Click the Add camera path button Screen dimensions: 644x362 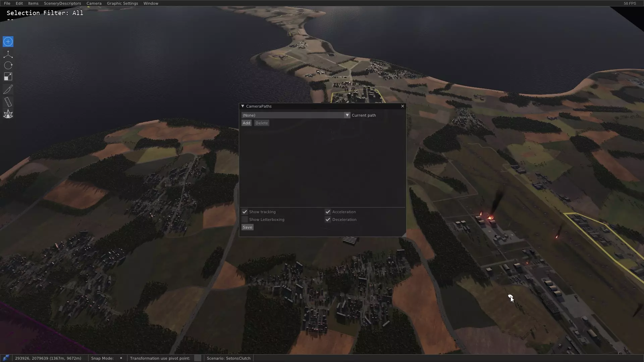(246, 123)
